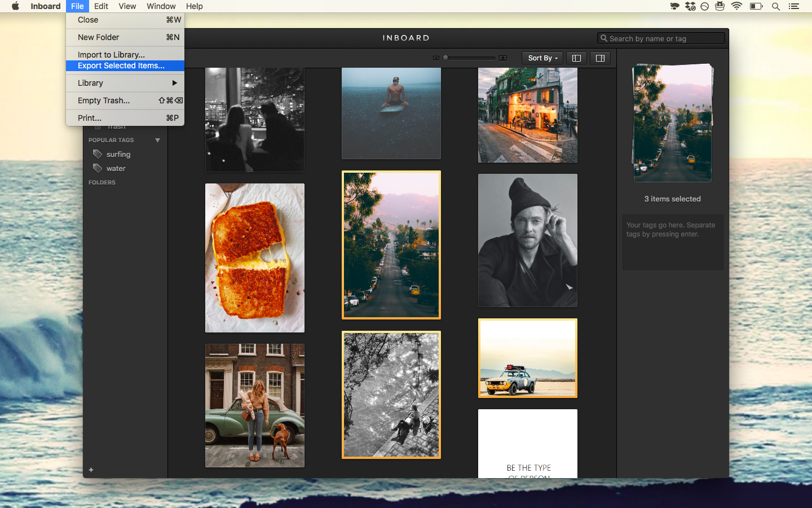This screenshot has width=812, height=508.
Task: Click the add button at sidebar bottom
Action: (91, 470)
